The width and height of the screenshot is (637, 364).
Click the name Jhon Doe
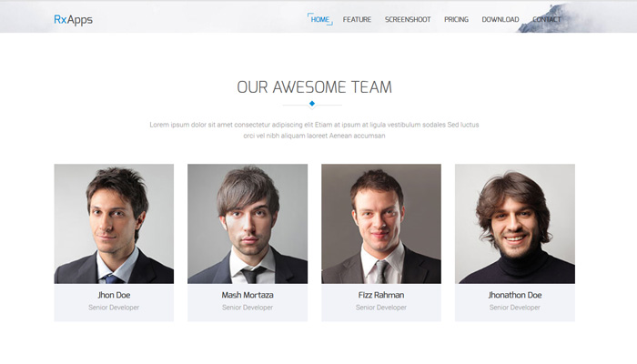pos(114,295)
